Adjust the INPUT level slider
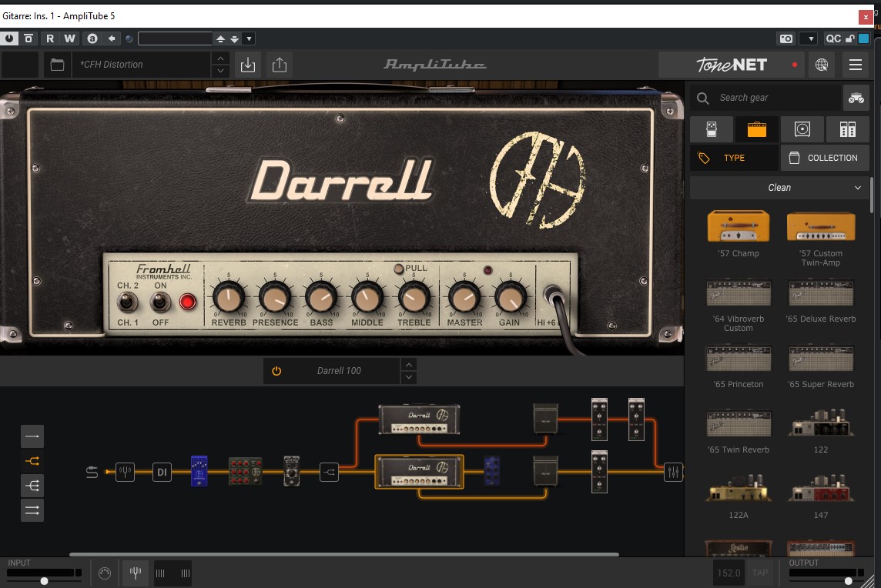Image resolution: width=881 pixels, height=588 pixels. click(45, 581)
